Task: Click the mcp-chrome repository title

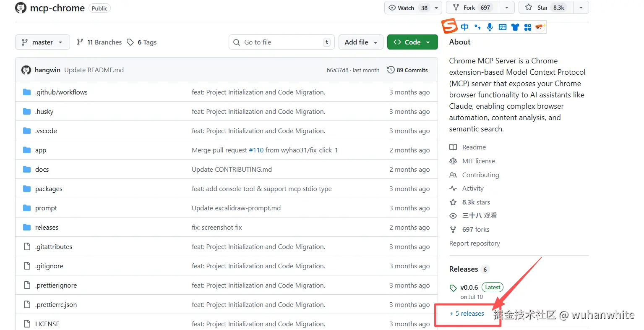Action: point(57,8)
